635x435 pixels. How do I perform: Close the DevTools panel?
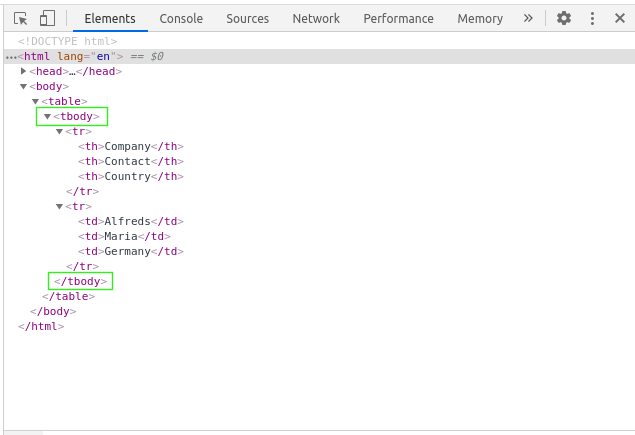click(620, 18)
